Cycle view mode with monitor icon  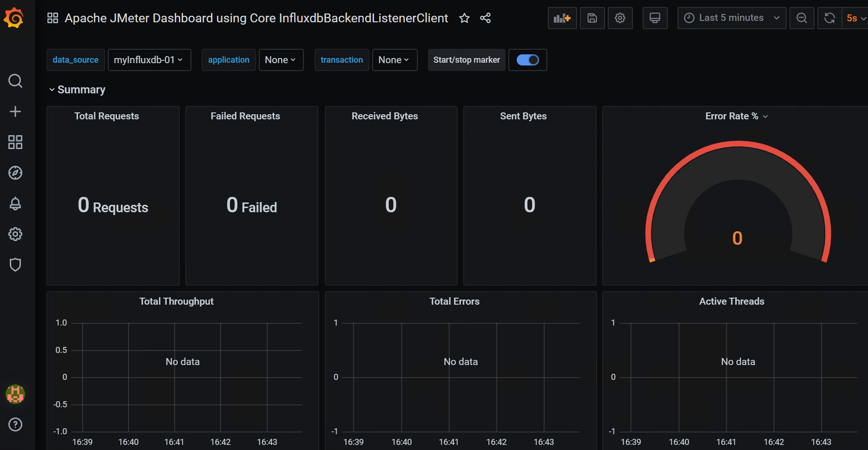655,18
